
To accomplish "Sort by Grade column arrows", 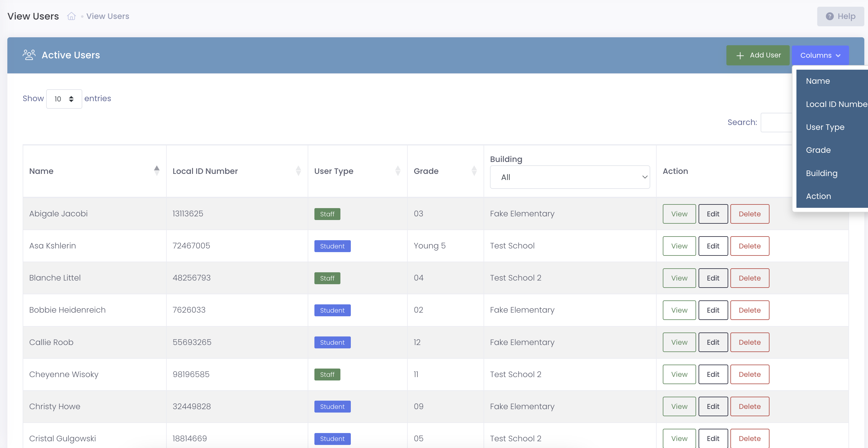I will 474,171.
